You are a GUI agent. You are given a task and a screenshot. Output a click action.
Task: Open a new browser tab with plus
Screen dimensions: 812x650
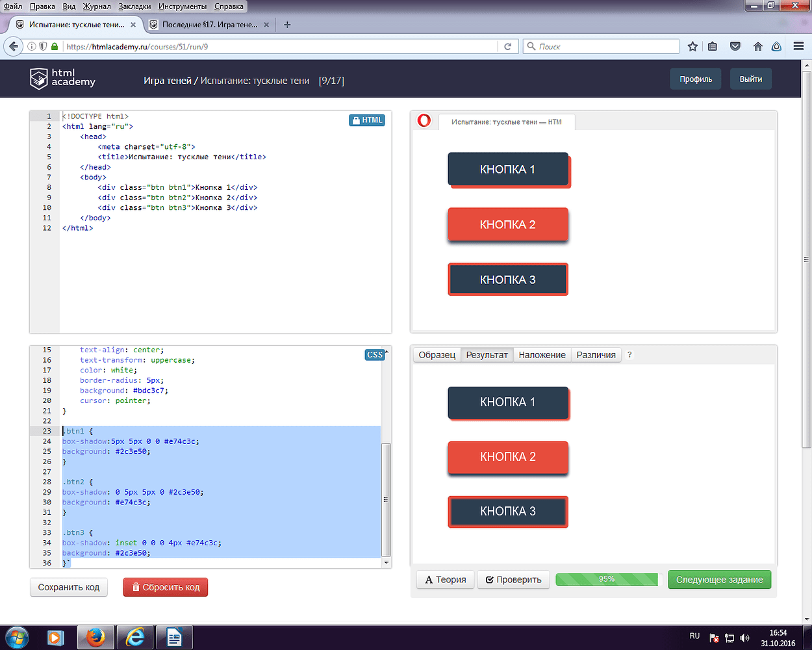click(288, 25)
